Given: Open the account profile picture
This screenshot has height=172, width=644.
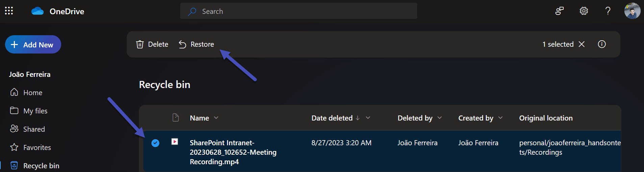Looking at the screenshot, I should click(632, 11).
